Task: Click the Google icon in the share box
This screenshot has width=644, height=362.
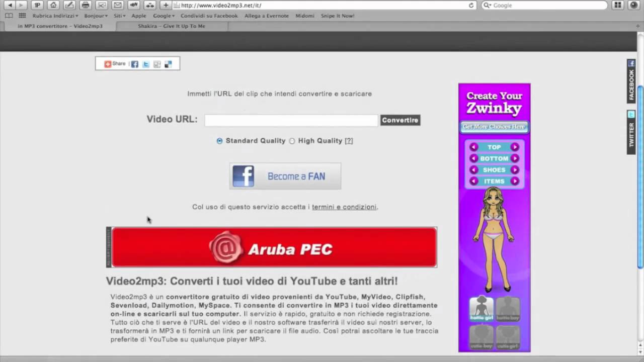Action: (157, 64)
